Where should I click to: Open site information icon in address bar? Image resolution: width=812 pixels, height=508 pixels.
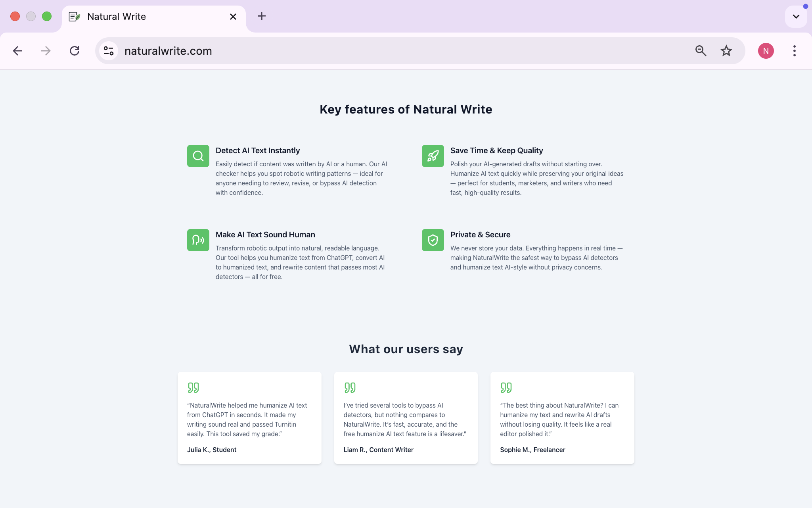(109, 51)
